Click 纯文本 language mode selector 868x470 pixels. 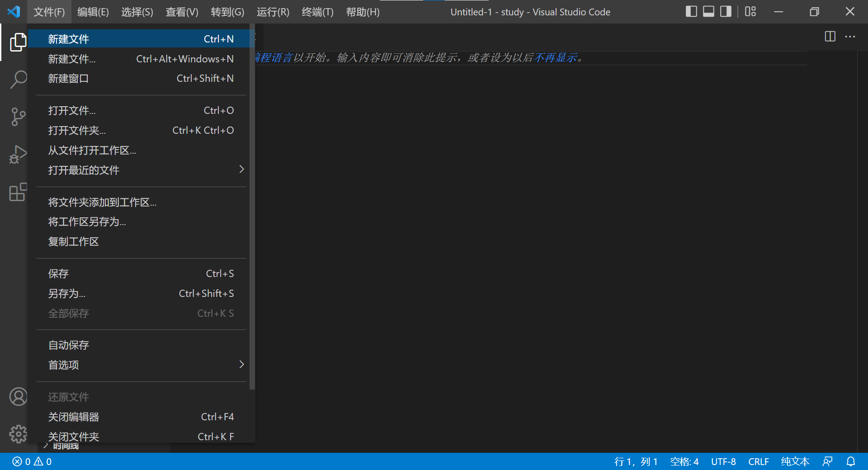tap(795, 461)
